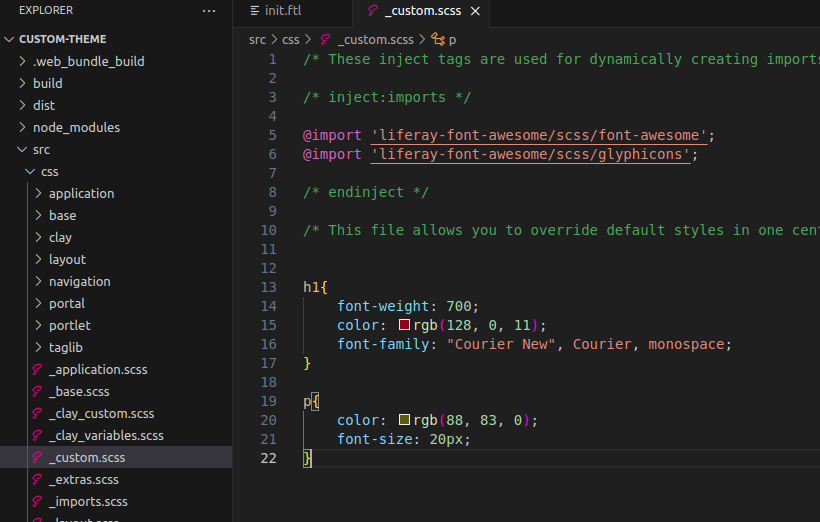Collapse the CUSTOM-THEME root folder
Screen dimensions: 820x522
(x=9, y=39)
